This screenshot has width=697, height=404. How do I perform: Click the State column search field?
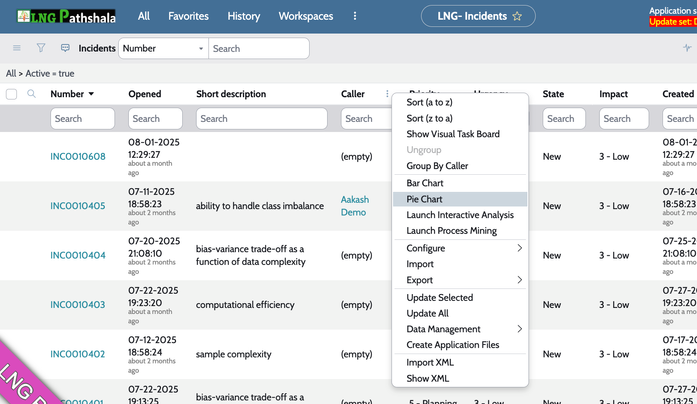coord(564,119)
